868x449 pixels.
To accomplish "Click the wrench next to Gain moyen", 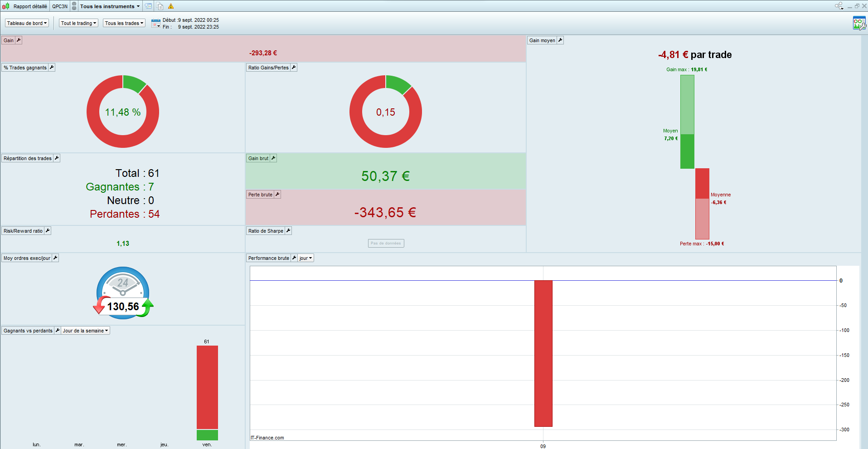I will coord(560,40).
